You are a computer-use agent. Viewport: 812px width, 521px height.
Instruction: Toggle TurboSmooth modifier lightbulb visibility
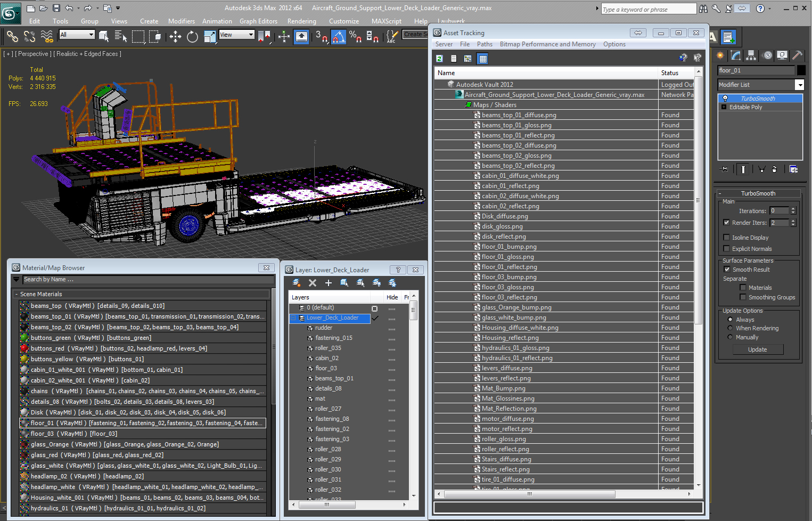(x=725, y=99)
